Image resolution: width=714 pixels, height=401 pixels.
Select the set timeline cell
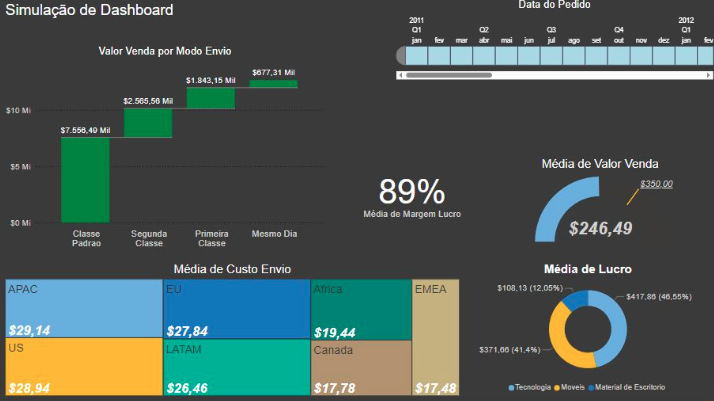pos(597,56)
